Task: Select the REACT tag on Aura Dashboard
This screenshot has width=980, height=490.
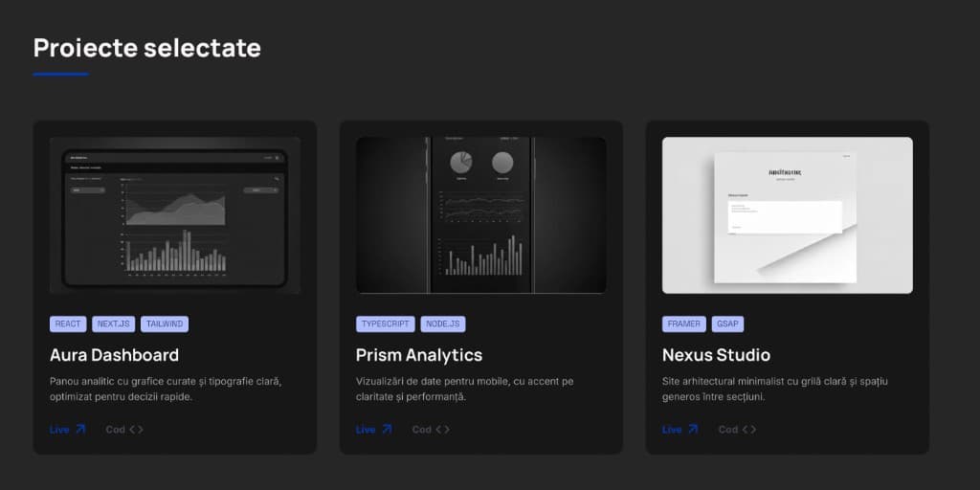Action: [68, 324]
